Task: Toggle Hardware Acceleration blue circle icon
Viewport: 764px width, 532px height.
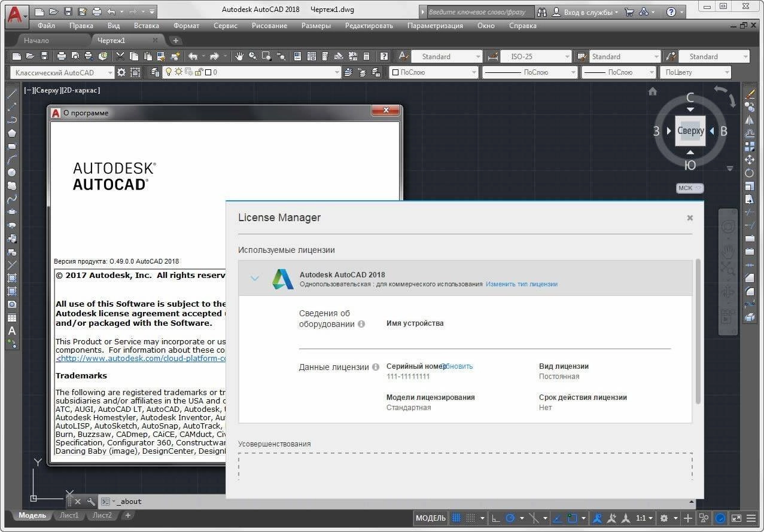Action: coord(721,518)
